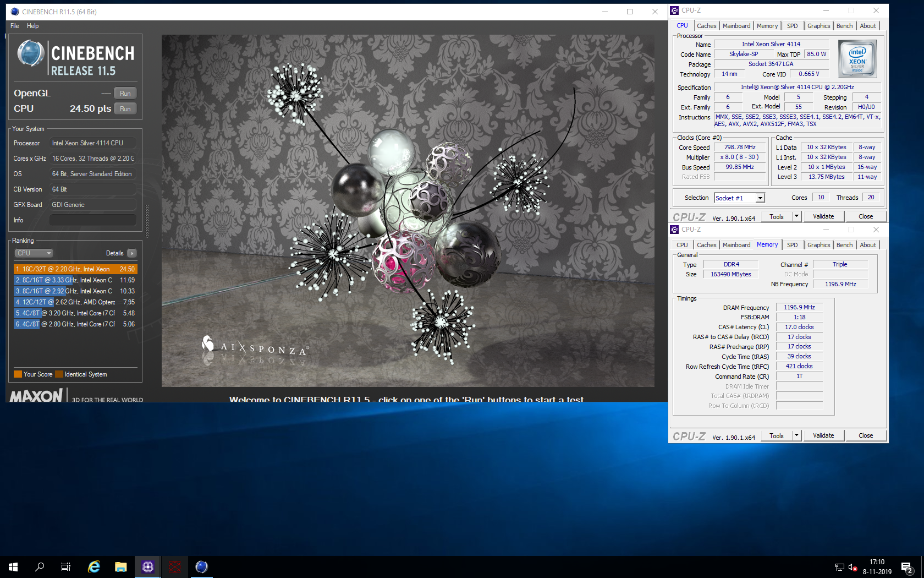Open File Explorer from taskbar
The width and height of the screenshot is (924, 578).
[121, 567]
